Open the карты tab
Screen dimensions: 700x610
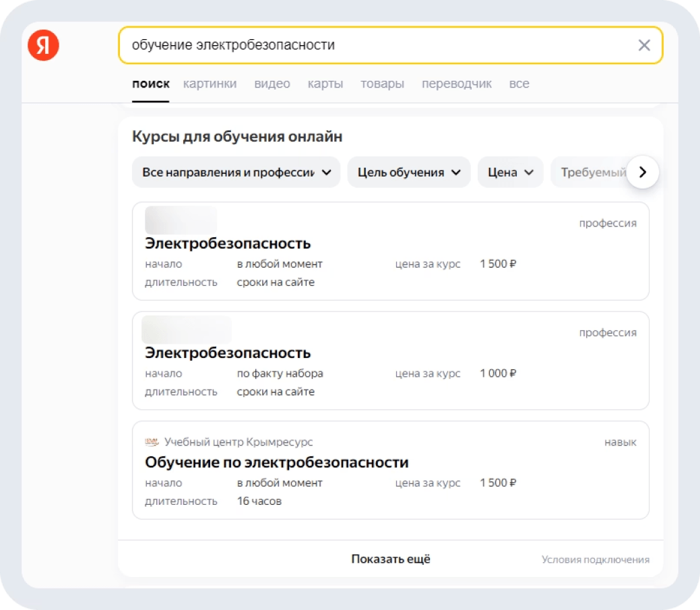pyautogui.click(x=325, y=84)
